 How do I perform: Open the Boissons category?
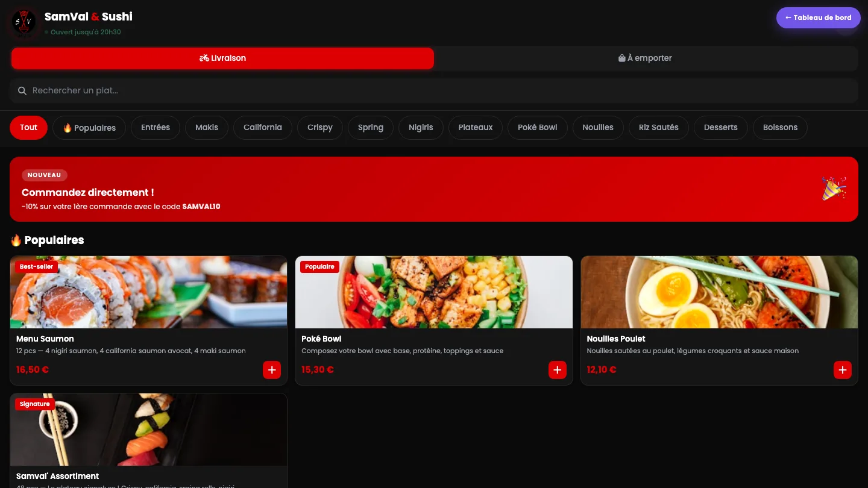click(x=780, y=128)
